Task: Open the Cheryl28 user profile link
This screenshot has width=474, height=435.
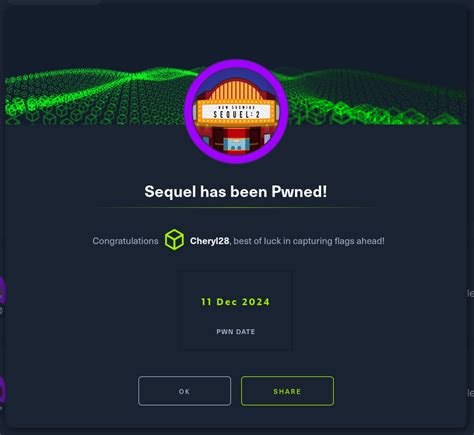Action: point(209,241)
